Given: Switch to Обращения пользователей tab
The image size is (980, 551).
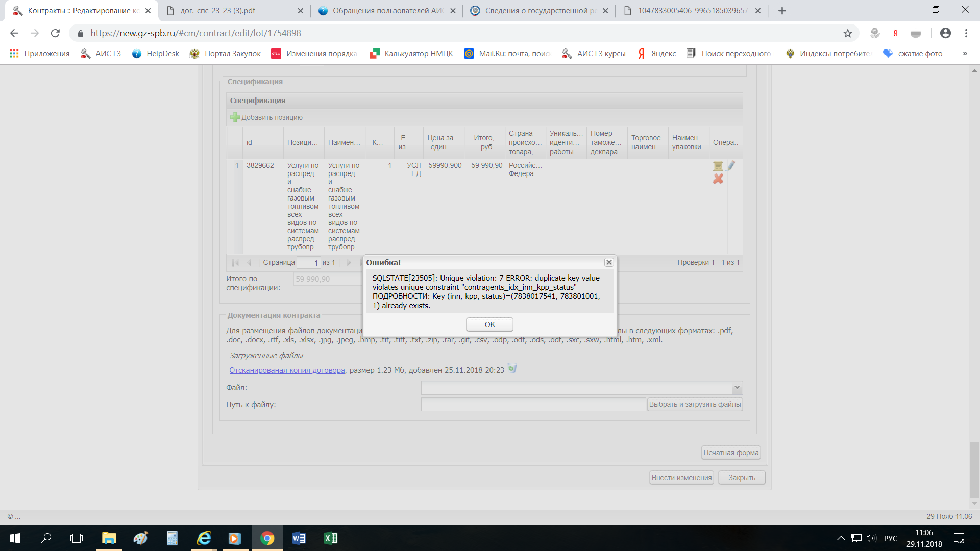Looking at the screenshot, I should coord(388,11).
